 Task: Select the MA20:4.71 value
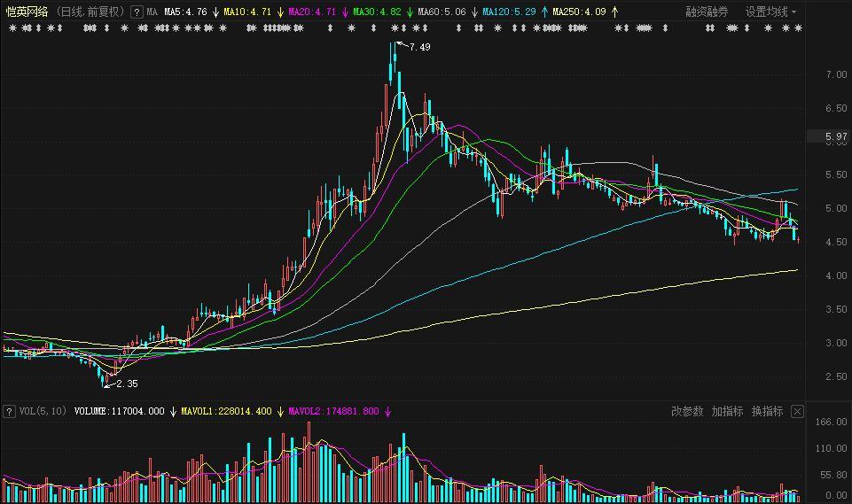click(312, 12)
